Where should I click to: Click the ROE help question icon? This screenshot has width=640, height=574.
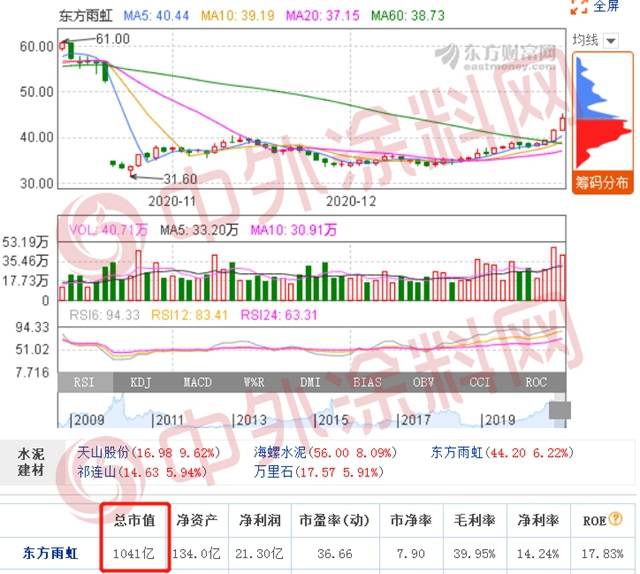pyautogui.click(x=615, y=519)
